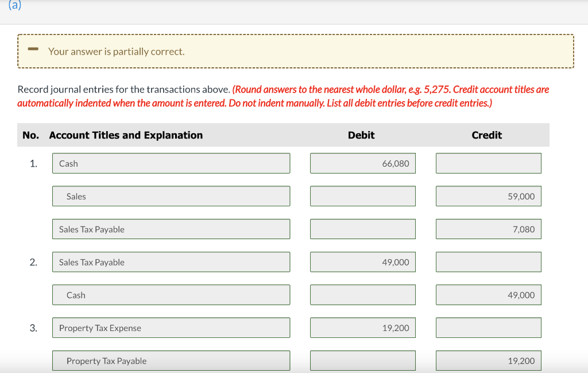The width and height of the screenshot is (588, 373).
Task: Click the credit field showing 7,080
Action: [488, 229]
